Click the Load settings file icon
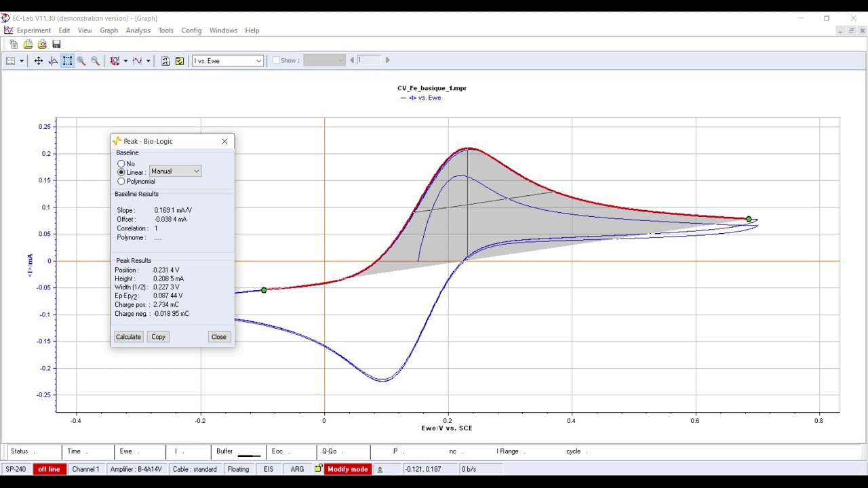 (x=28, y=44)
